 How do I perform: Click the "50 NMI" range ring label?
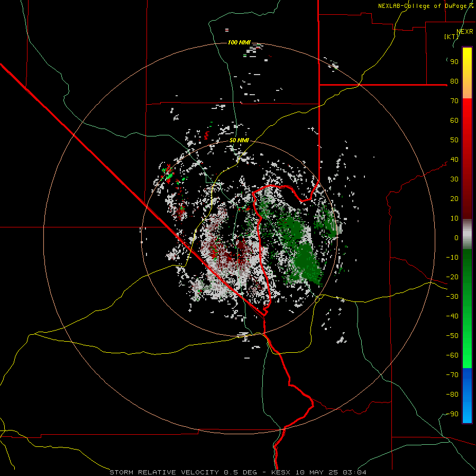point(239,140)
